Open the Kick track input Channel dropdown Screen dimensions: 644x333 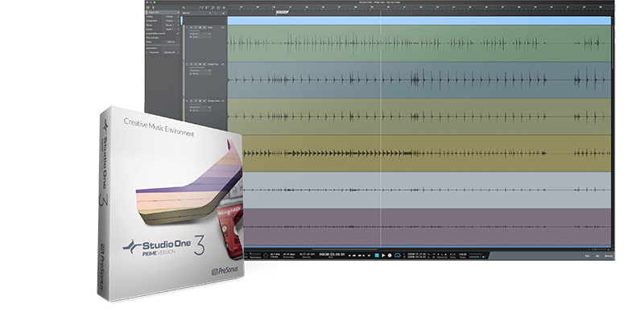click(x=198, y=34)
